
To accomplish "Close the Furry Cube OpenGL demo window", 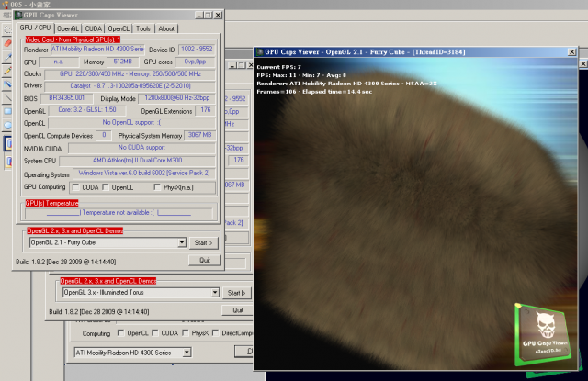I will 571,52.
